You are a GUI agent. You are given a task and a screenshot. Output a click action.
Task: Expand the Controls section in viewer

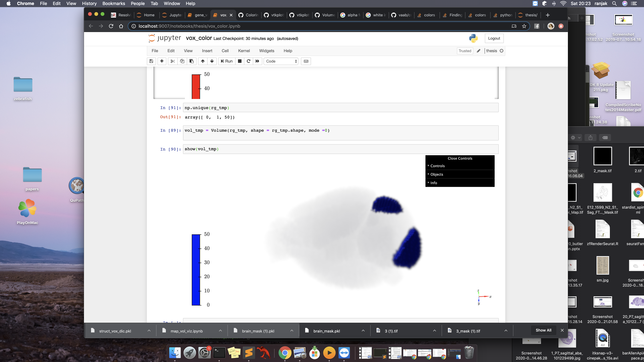[x=460, y=166]
